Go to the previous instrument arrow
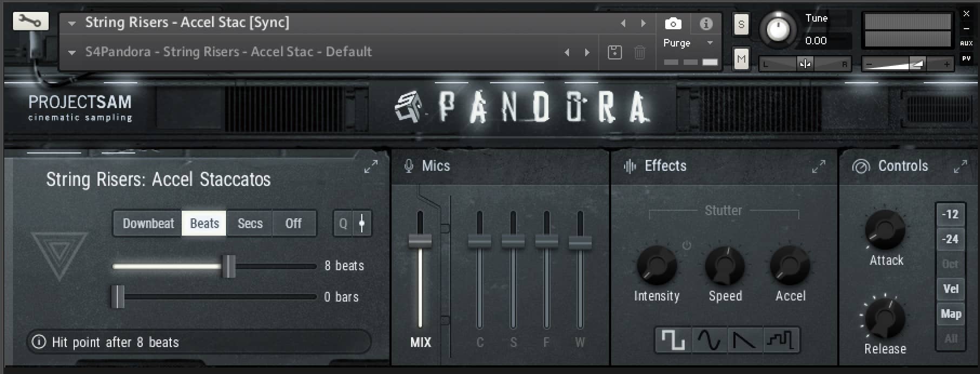980x374 pixels. 623,23
